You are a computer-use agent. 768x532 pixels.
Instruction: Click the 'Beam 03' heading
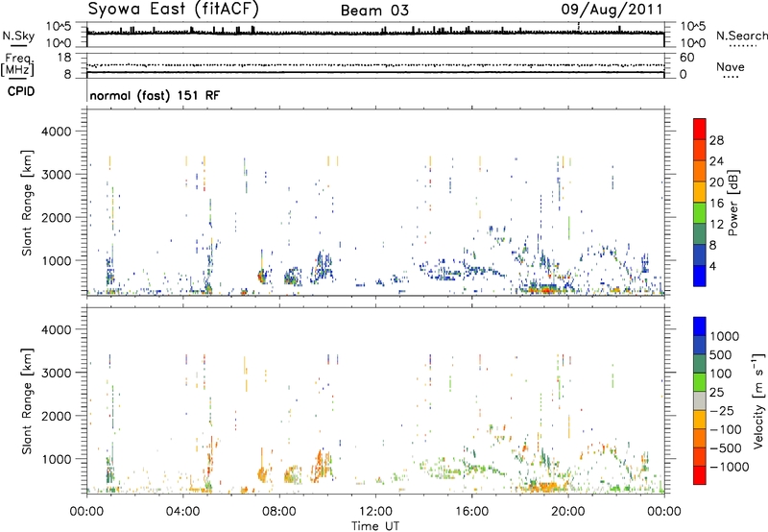pos(374,11)
